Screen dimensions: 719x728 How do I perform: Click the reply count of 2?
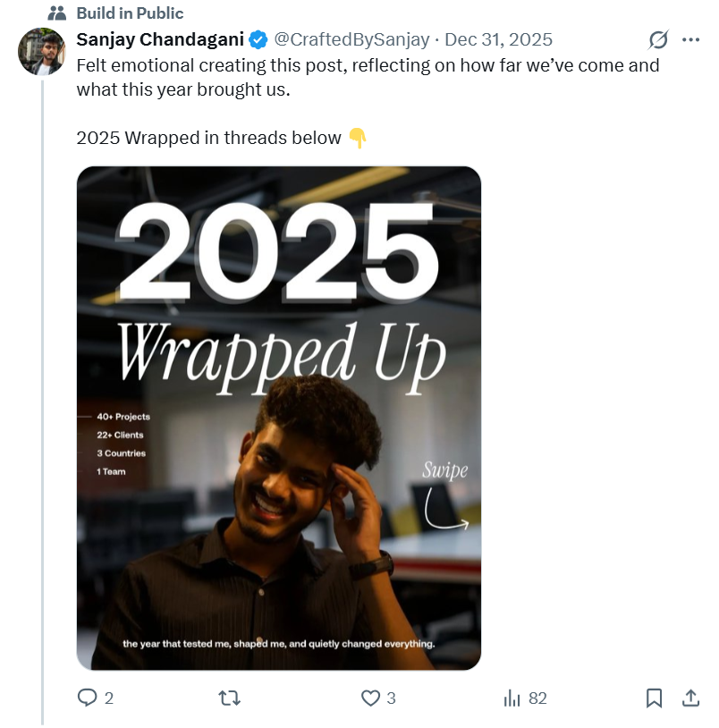point(109,698)
